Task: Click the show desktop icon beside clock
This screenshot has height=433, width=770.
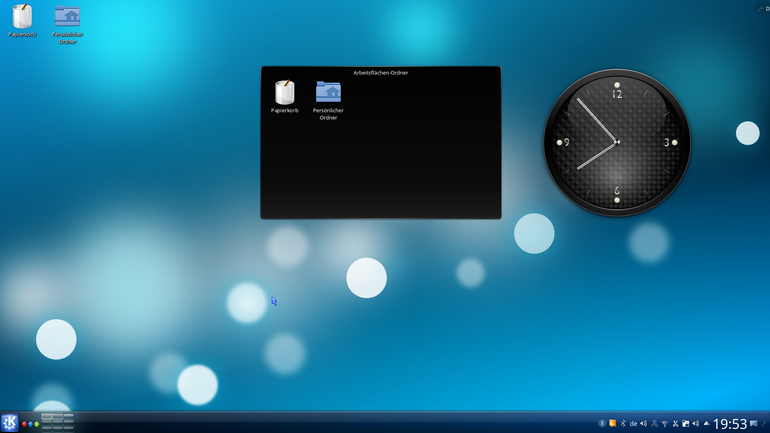Action: [x=754, y=424]
